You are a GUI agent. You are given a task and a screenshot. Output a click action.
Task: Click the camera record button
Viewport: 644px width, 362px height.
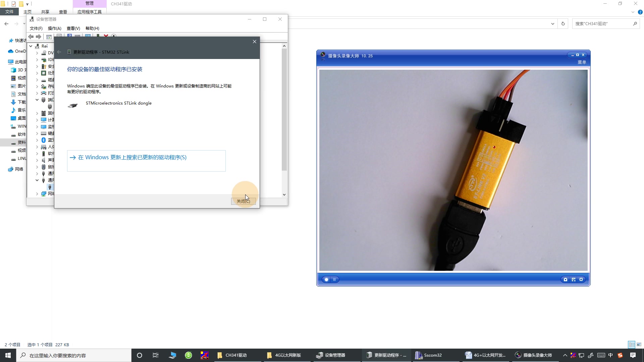[326, 280]
